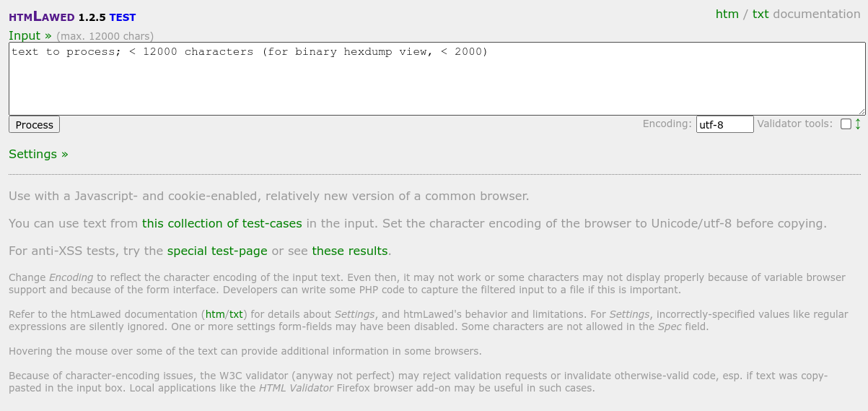Image resolution: width=868 pixels, height=411 pixels.
Task: Click the text area resize handle
Action: pos(862,111)
